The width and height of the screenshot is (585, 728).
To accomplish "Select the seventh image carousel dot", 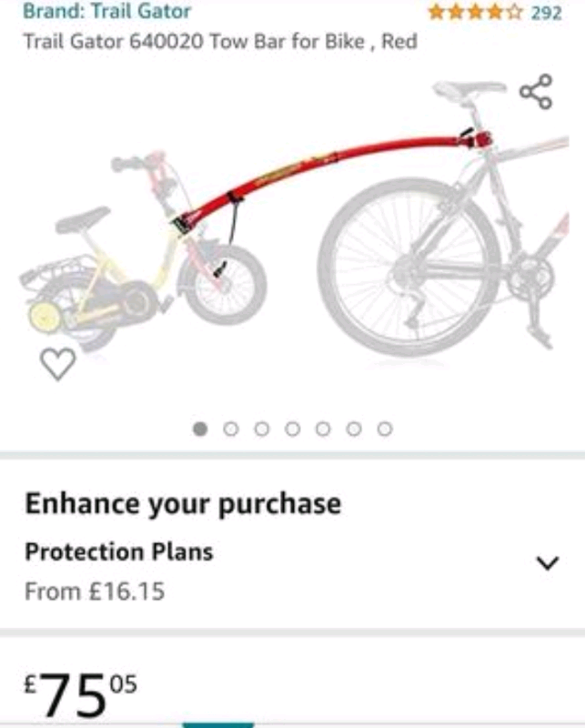I will (x=385, y=429).
